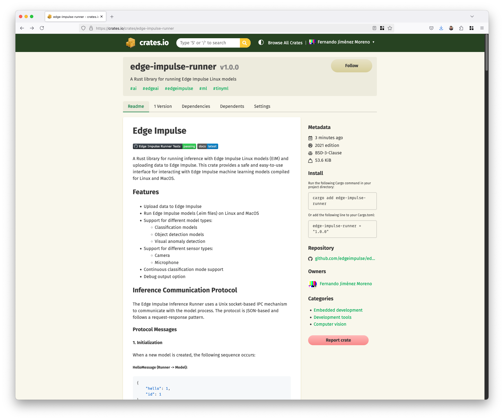This screenshot has width=504, height=420.
Task: Click the tracking protection shield icon
Action: coord(83,28)
